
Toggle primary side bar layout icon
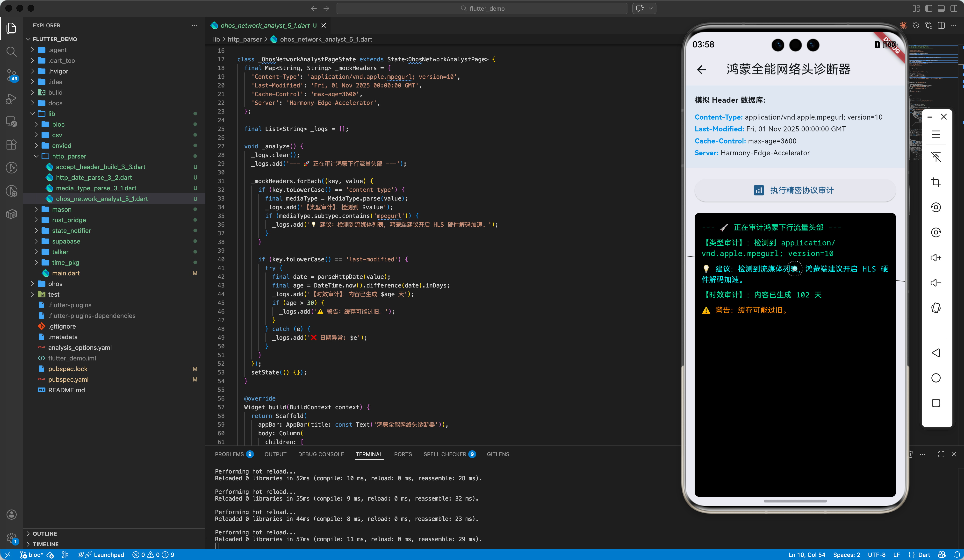tap(928, 8)
